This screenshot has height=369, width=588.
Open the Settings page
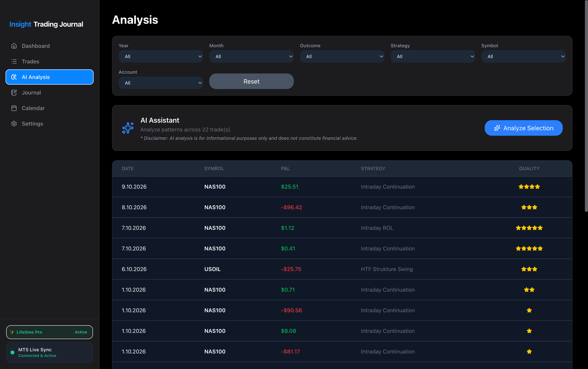coord(50,124)
